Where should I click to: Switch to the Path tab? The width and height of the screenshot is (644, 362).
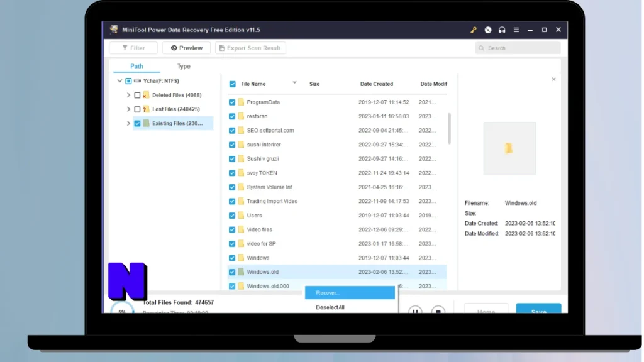pos(136,66)
